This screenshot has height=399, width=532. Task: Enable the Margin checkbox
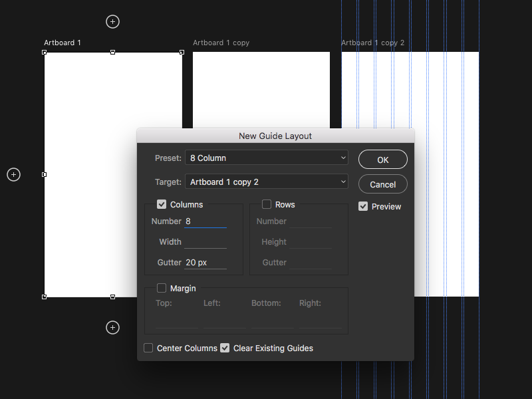(162, 288)
